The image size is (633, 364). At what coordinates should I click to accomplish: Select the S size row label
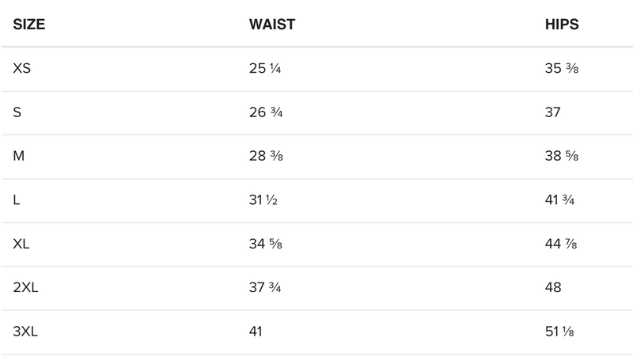point(17,112)
